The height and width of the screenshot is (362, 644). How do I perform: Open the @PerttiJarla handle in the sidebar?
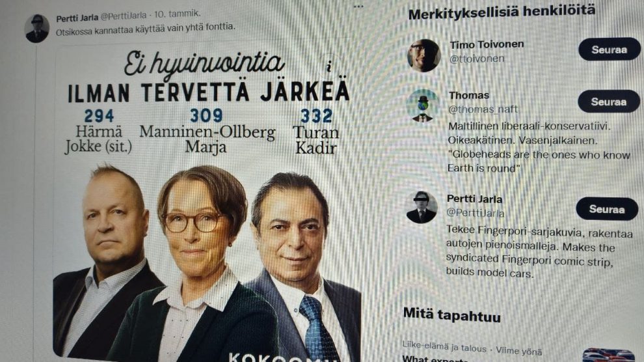point(476,213)
